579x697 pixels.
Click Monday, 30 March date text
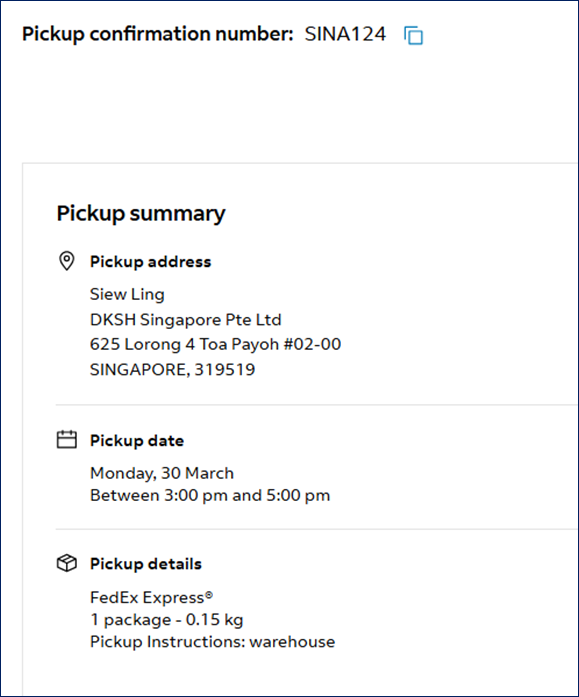(x=162, y=473)
